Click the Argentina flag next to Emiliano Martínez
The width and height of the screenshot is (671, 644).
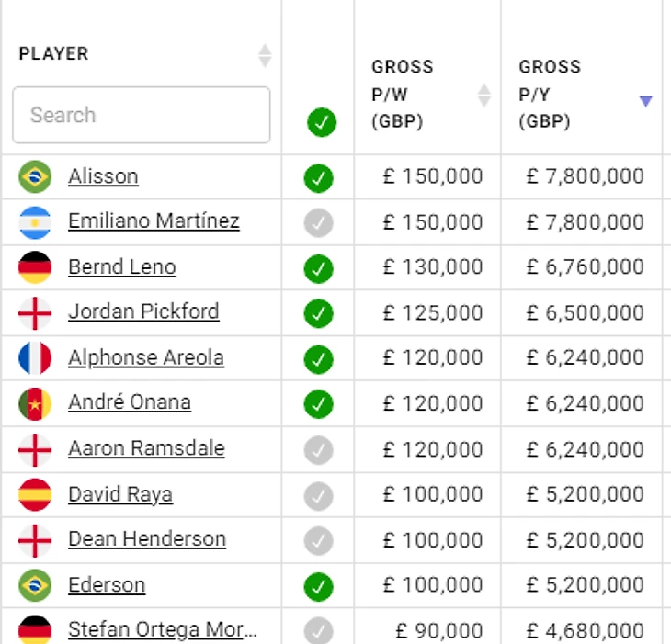[x=35, y=222]
